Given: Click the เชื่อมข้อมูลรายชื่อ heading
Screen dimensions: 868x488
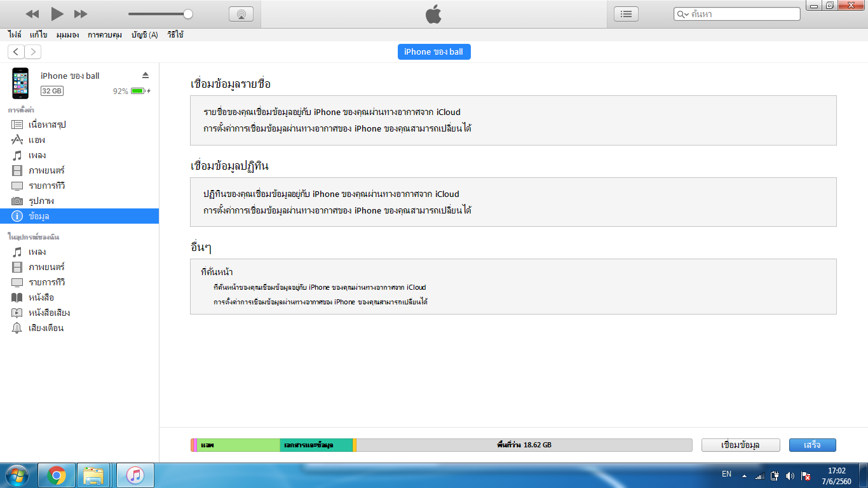Looking at the screenshot, I should (x=231, y=84).
